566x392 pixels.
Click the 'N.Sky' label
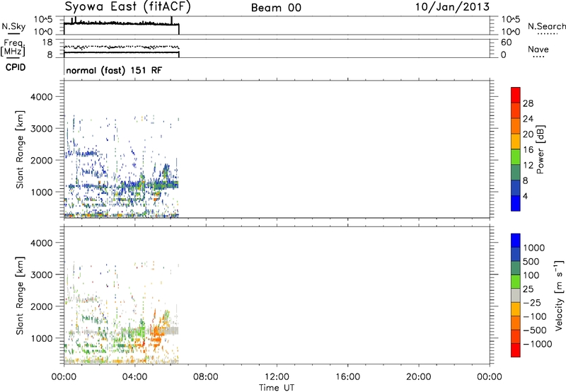coord(13,26)
